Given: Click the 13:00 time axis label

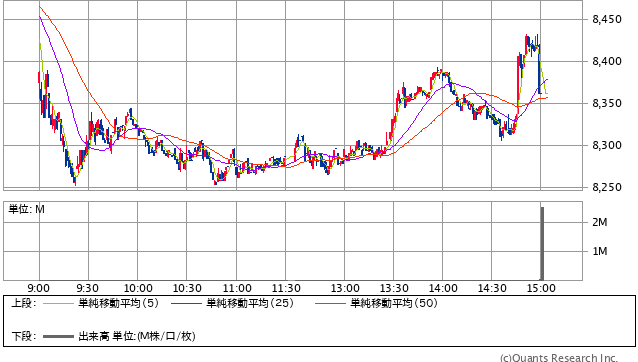Looking at the screenshot, I should tap(345, 288).
